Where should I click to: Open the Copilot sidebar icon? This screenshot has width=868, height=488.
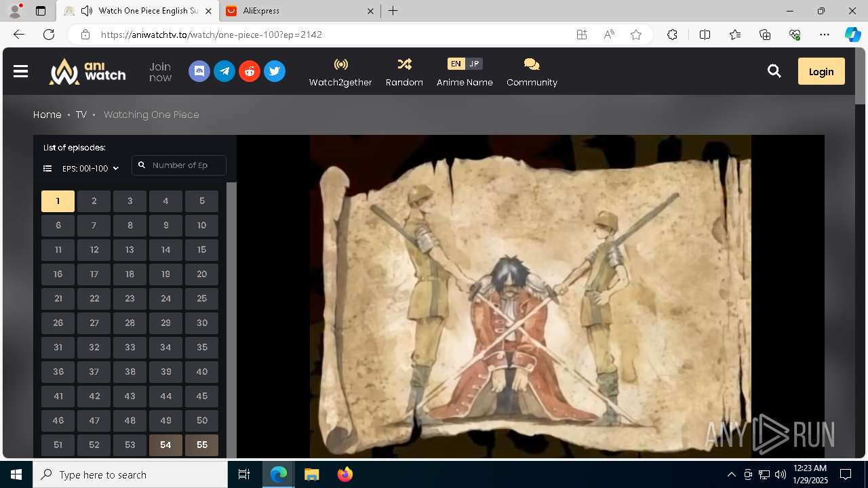(852, 35)
